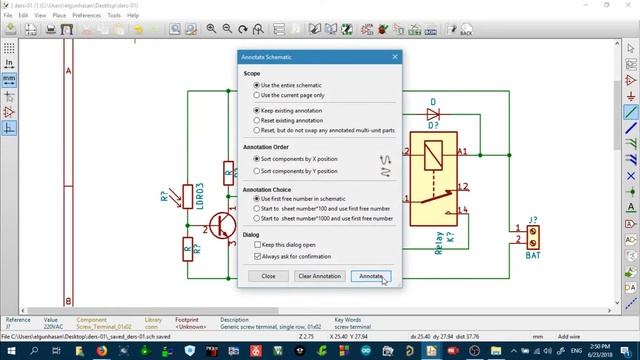Click the Zoom to fit icon

pyautogui.click(x=258, y=29)
